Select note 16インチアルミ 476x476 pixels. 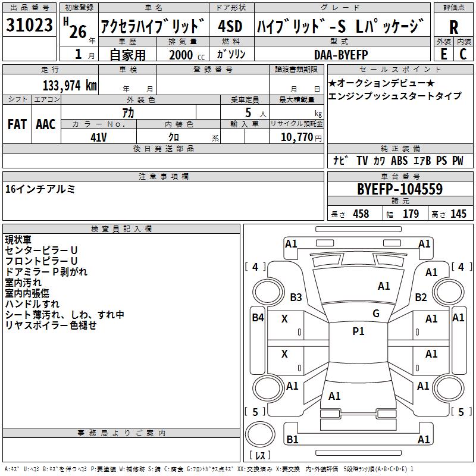pos(40,189)
